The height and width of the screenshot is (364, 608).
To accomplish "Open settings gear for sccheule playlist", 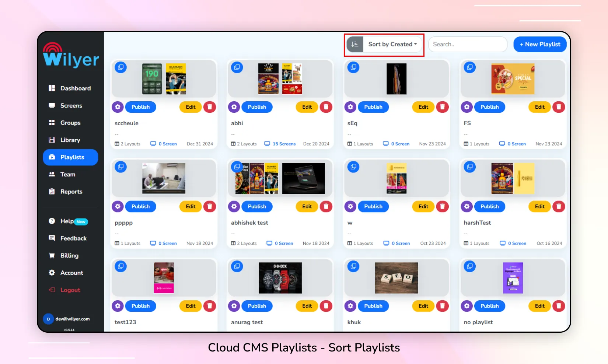I will (118, 107).
